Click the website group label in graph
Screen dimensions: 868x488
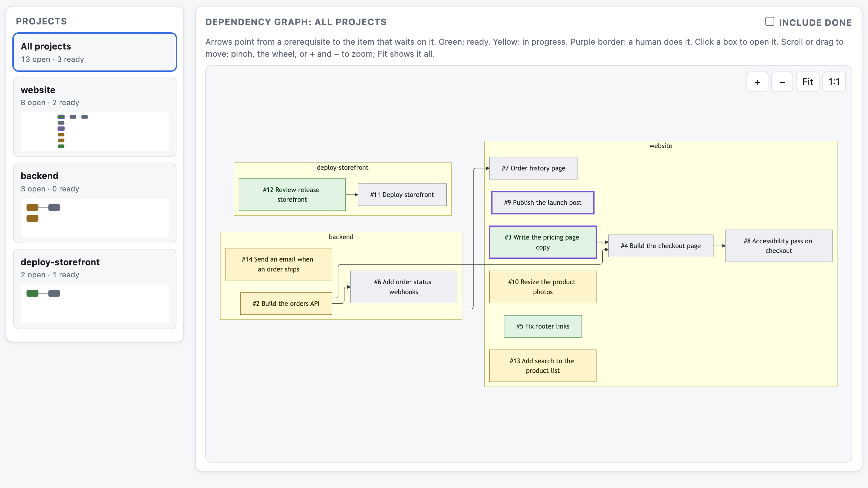tap(661, 146)
